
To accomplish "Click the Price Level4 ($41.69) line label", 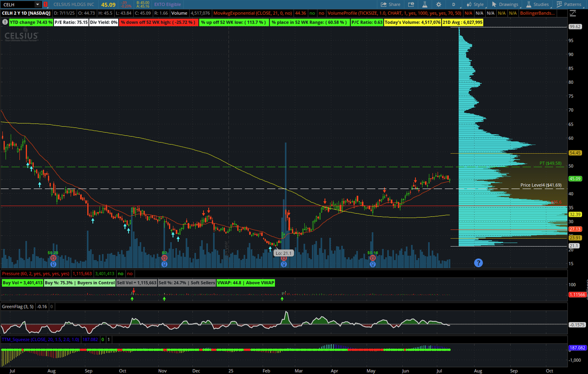I will (541, 185).
